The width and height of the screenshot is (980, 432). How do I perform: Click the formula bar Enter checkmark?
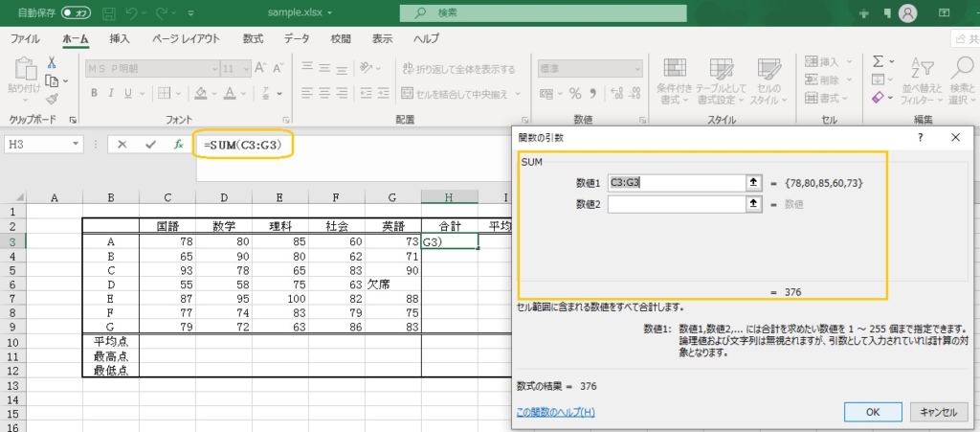(x=150, y=145)
